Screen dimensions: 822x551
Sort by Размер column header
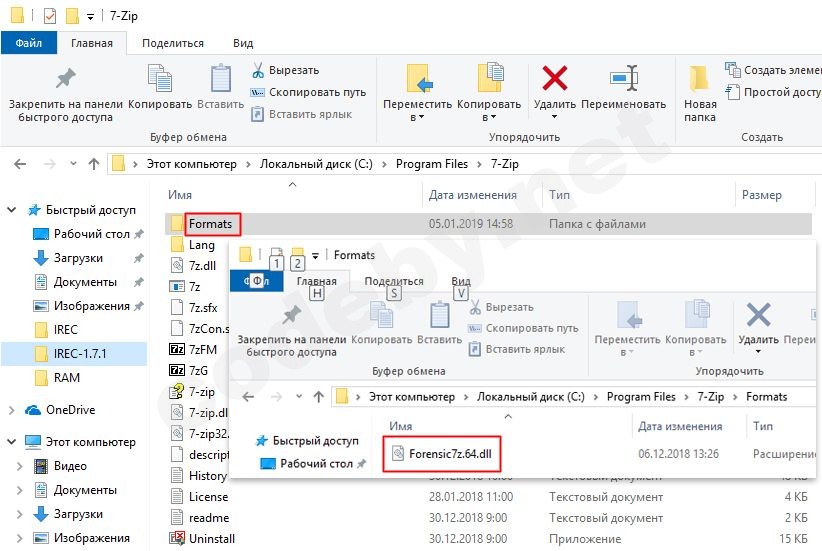[x=761, y=195]
